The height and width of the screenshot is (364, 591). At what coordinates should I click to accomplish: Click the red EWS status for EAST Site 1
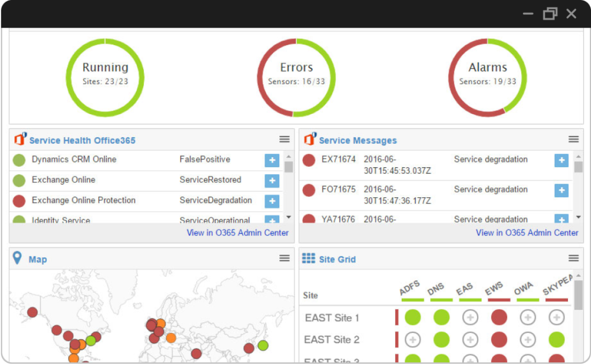click(x=499, y=317)
